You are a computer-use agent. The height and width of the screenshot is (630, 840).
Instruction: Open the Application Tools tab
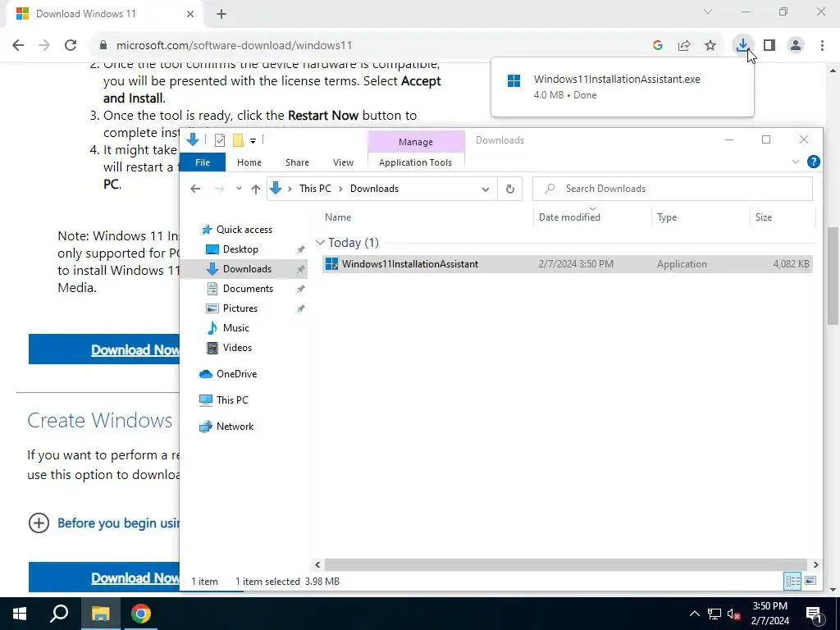(415, 162)
